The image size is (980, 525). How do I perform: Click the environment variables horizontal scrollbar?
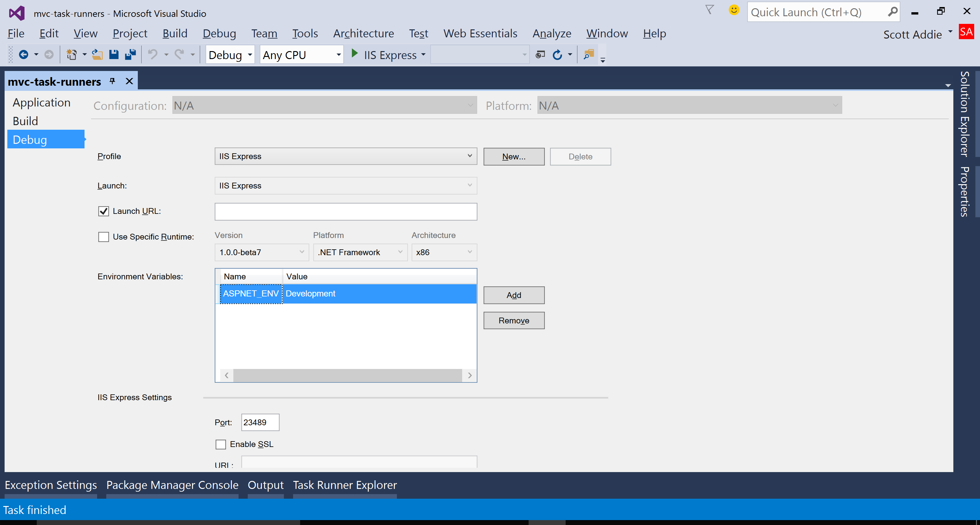tap(347, 376)
